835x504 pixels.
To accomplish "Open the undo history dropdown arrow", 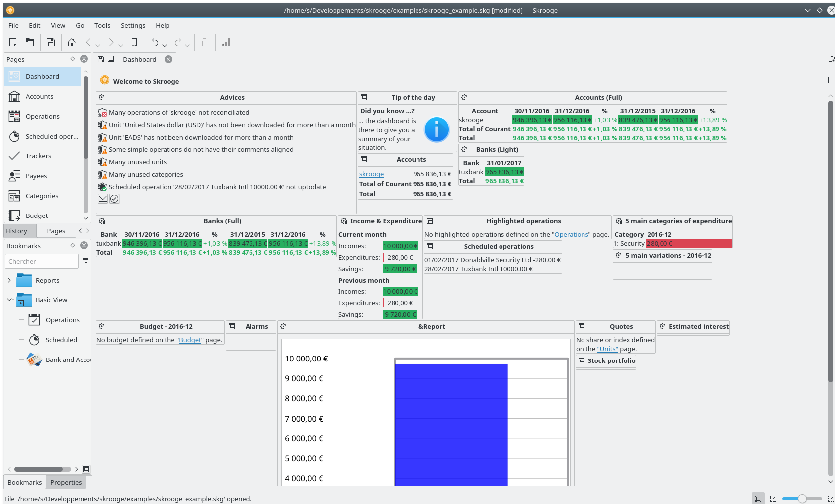I will click(165, 45).
